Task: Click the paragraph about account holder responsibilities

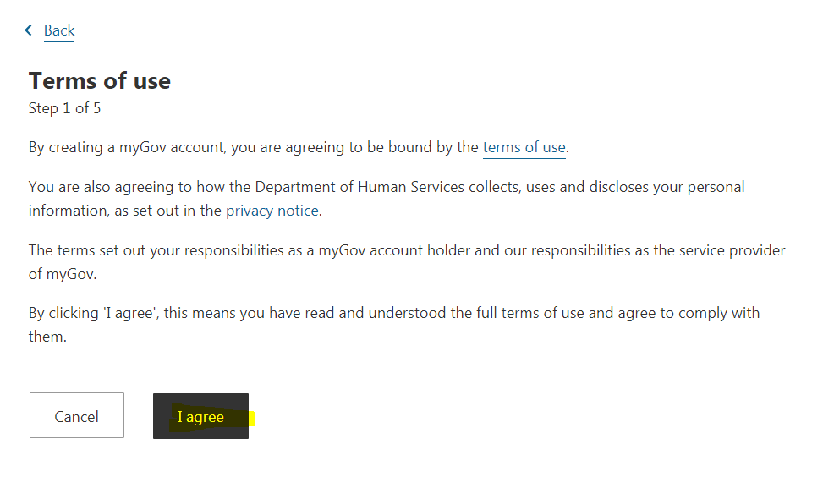Action: [x=407, y=262]
